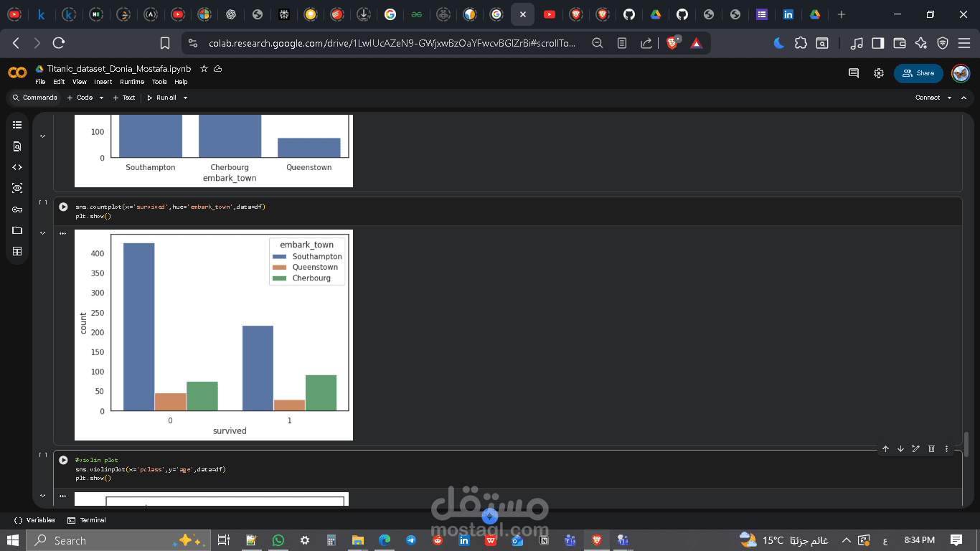The image size is (980, 551).
Task: Open output options for survived countplot
Action: 63,233
